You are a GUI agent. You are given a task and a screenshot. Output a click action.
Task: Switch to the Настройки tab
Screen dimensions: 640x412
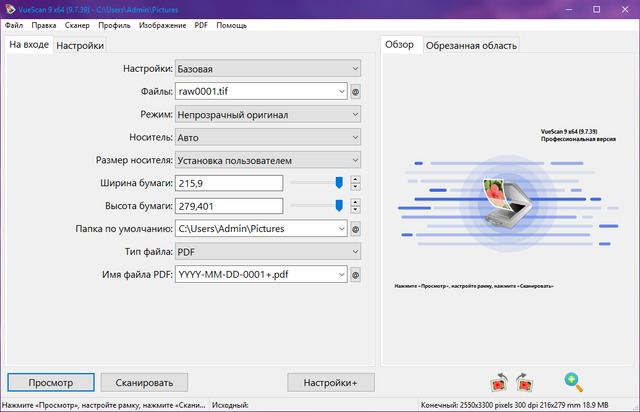click(79, 46)
